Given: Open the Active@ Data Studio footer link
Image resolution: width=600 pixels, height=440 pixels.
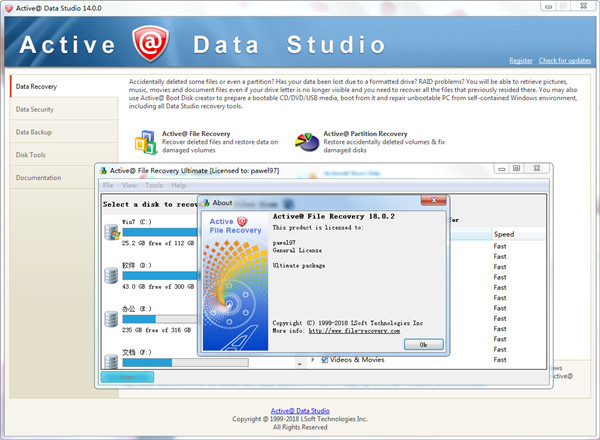Looking at the screenshot, I should [x=300, y=411].
